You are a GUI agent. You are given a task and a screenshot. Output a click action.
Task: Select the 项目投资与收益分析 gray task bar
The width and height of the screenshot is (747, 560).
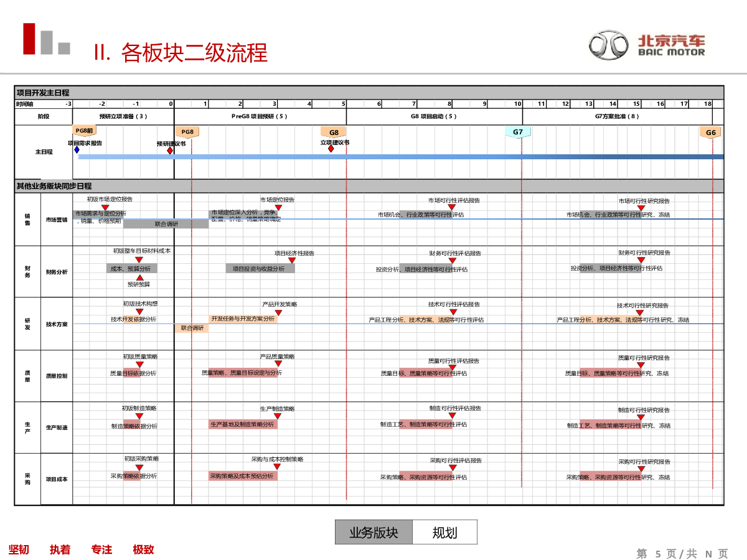[259, 269]
